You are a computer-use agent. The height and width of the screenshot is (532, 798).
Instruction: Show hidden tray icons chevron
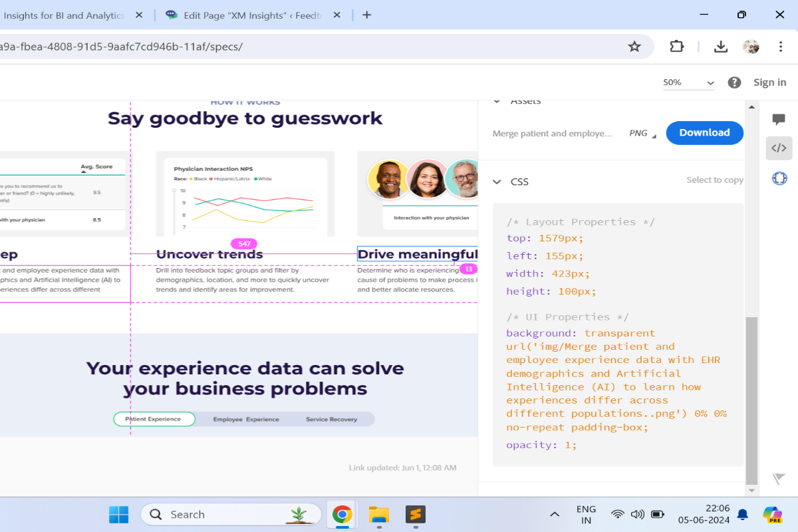point(555,514)
